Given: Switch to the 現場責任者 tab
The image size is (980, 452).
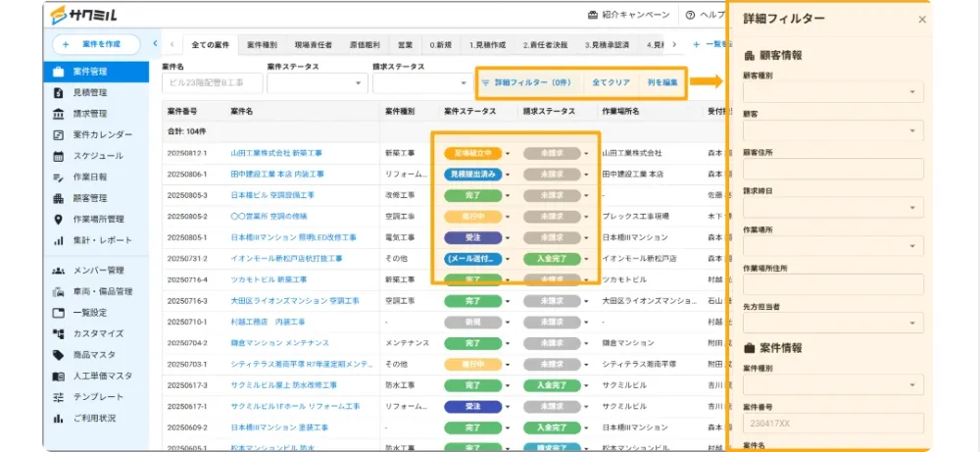Looking at the screenshot, I should click(x=314, y=45).
